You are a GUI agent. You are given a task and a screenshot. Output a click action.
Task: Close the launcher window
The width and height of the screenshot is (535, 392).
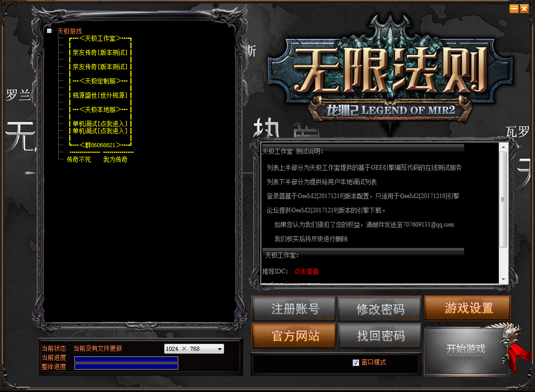[524, 9]
